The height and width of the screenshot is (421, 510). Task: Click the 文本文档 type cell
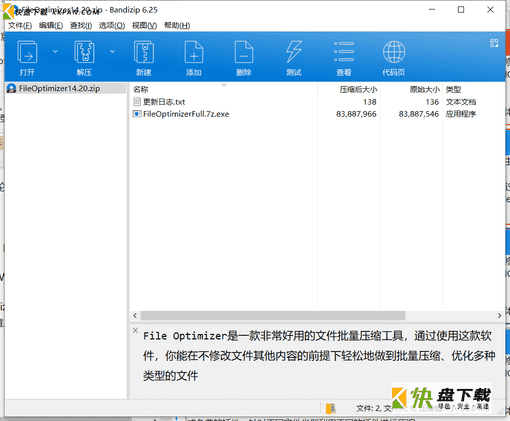(x=461, y=102)
